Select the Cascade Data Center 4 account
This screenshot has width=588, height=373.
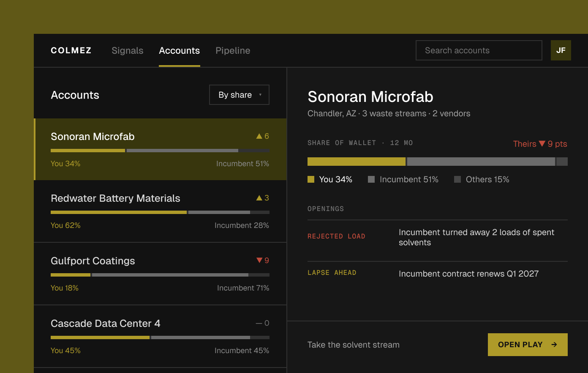click(161, 337)
